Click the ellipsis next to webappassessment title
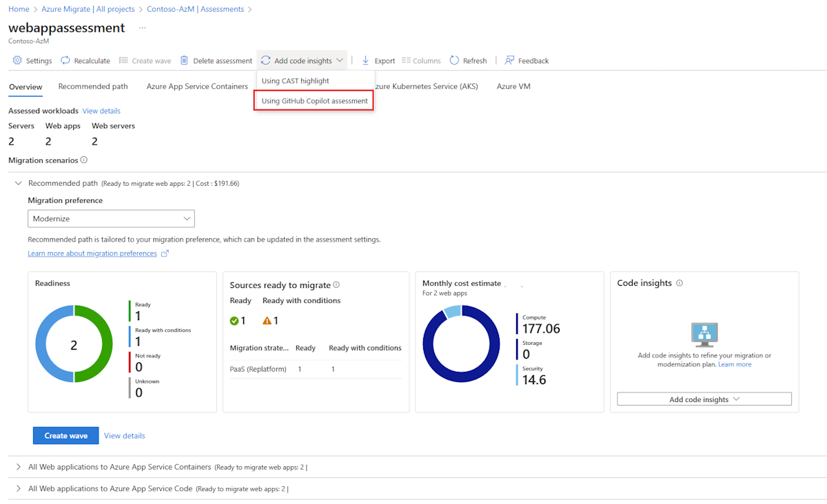Screen dimensions: 827x504 pos(143,28)
